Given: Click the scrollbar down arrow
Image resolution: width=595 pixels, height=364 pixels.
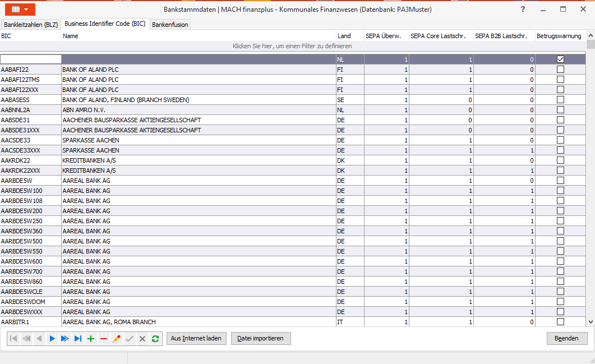Looking at the screenshot, I should pos(591,322).
